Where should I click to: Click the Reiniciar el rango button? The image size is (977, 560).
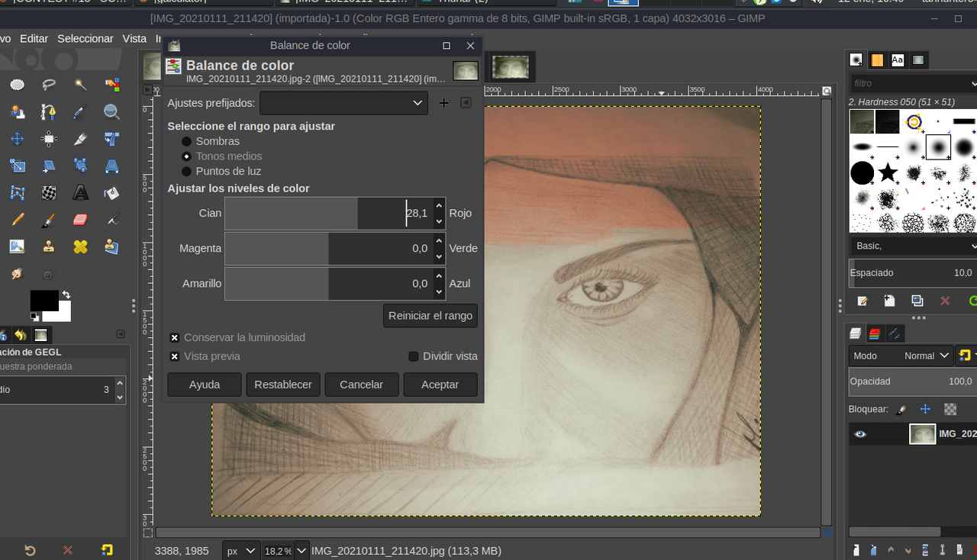430,316
